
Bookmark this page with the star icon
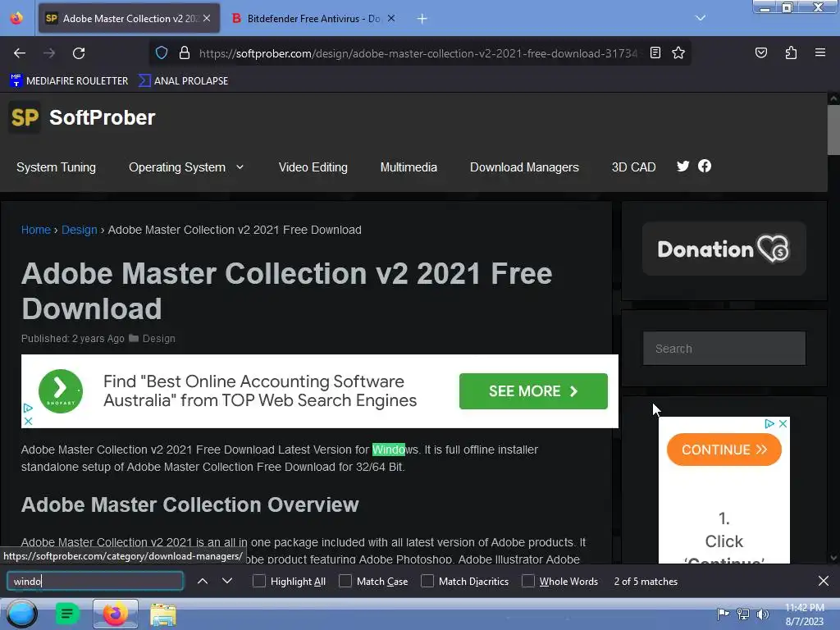tap(678, 52)
